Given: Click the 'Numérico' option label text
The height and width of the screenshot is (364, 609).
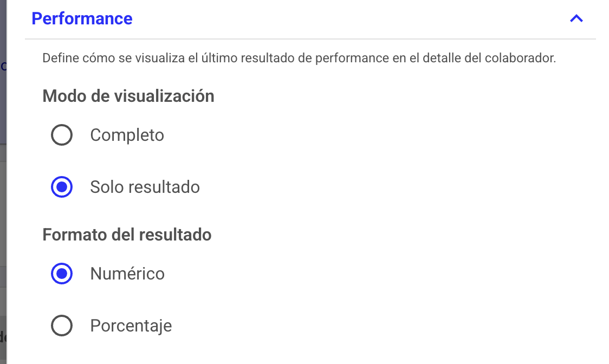Looking at the screenshot, I should click(x=127, y=274).
